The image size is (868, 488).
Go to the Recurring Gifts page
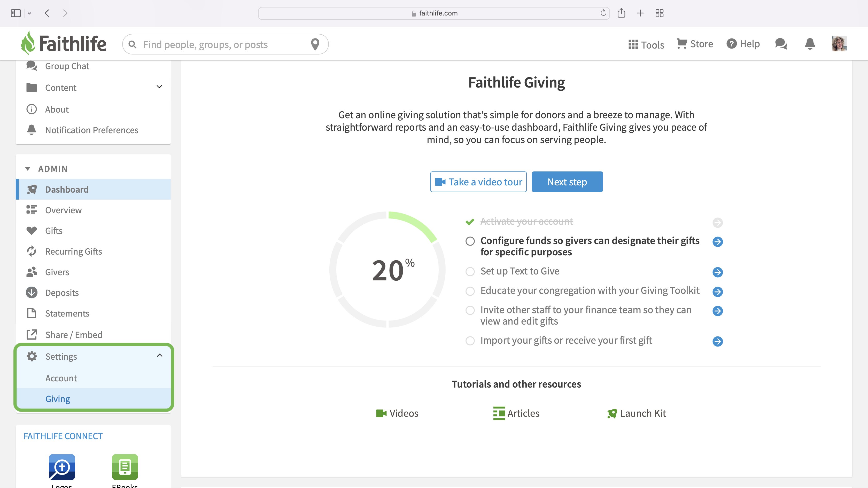pyautogui.click(x=93, y=251)
